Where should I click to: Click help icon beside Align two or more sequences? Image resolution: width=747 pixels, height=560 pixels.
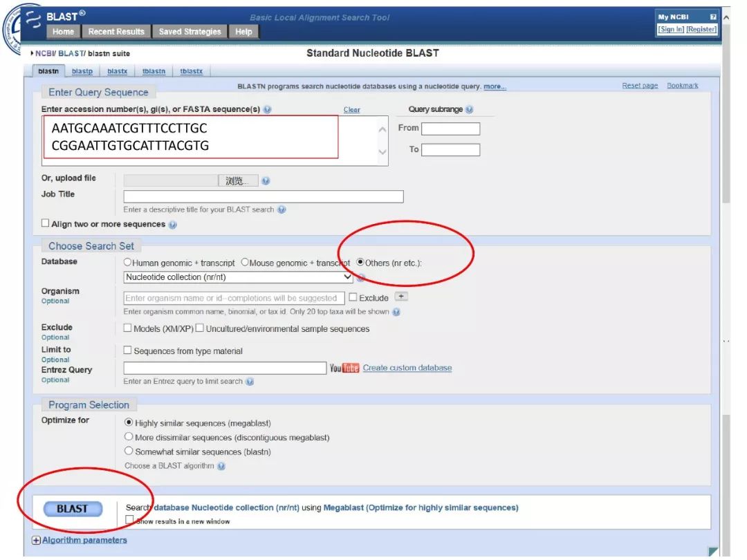(x=172, y=225)
